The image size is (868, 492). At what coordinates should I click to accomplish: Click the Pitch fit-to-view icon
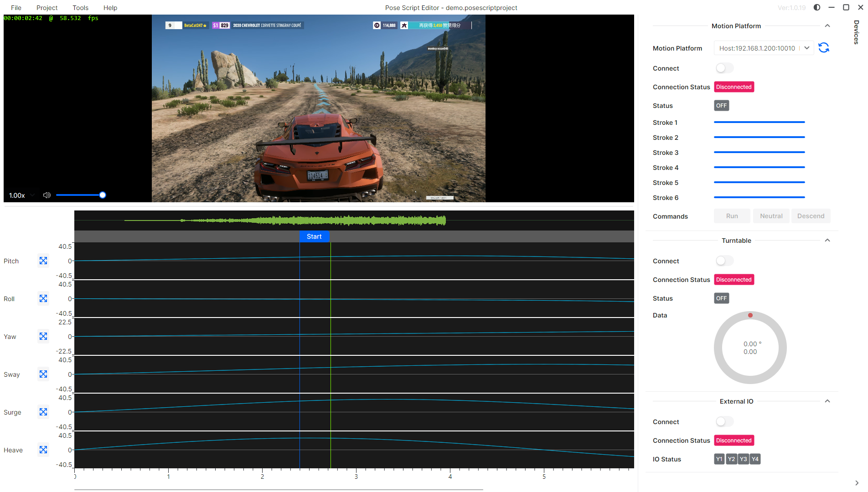[43, 261]
